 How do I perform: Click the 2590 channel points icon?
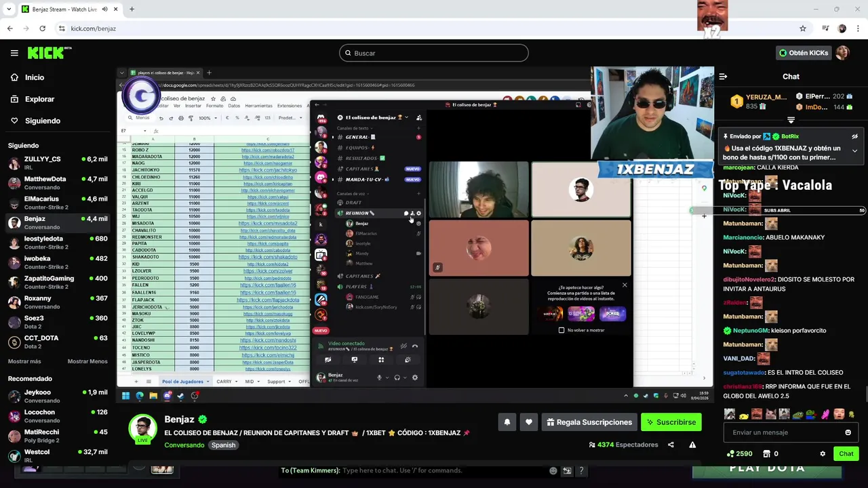coord(730,453)
